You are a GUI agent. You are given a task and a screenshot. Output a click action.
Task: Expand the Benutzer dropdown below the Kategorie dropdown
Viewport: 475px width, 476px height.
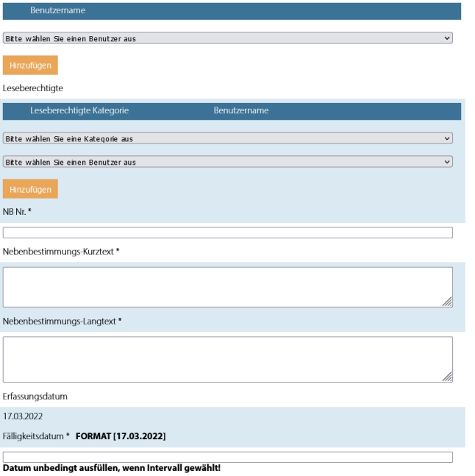pos(227,162)
